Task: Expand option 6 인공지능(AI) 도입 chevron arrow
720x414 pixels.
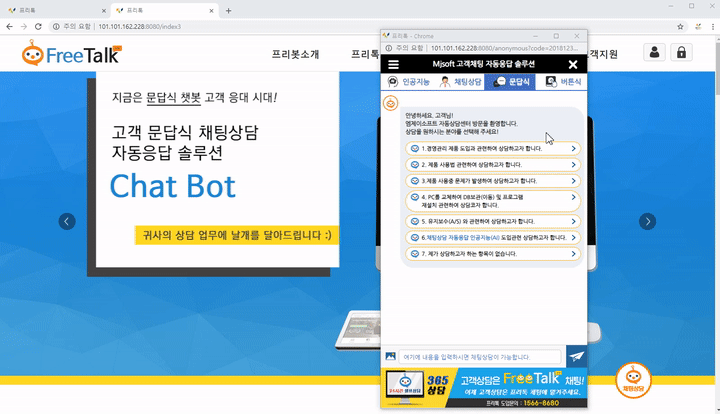Action: pos(574,237)
